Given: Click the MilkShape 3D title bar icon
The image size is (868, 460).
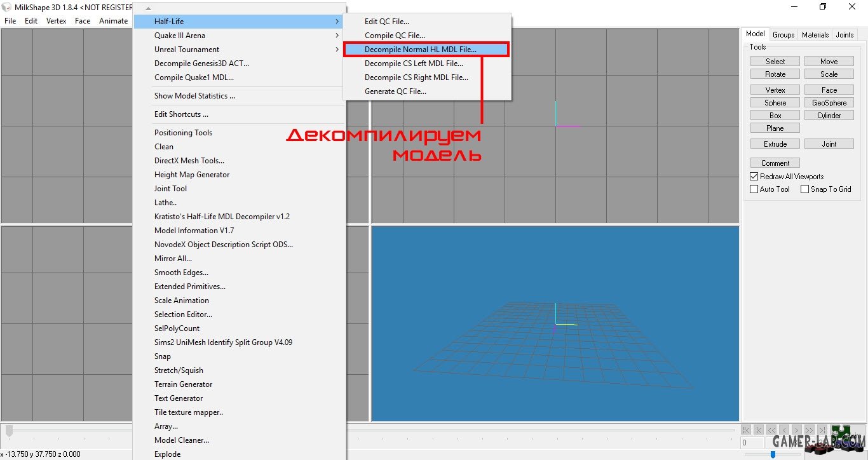Looking at the screenshot, I should (7, 6).
